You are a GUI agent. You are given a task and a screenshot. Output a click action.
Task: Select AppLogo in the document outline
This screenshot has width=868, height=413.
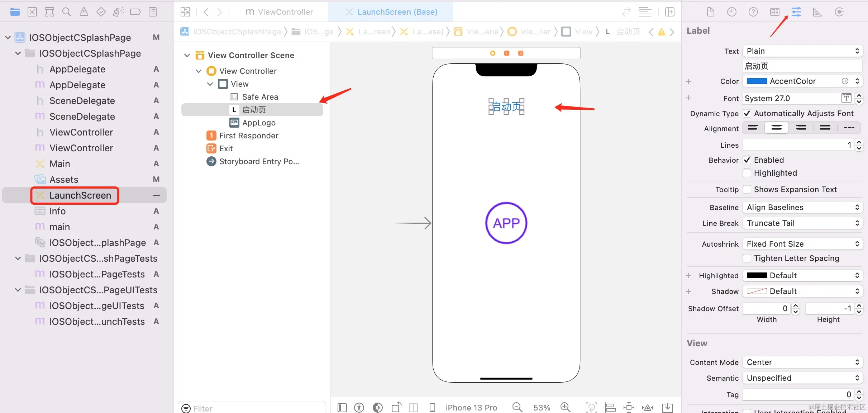pos(258,123)
